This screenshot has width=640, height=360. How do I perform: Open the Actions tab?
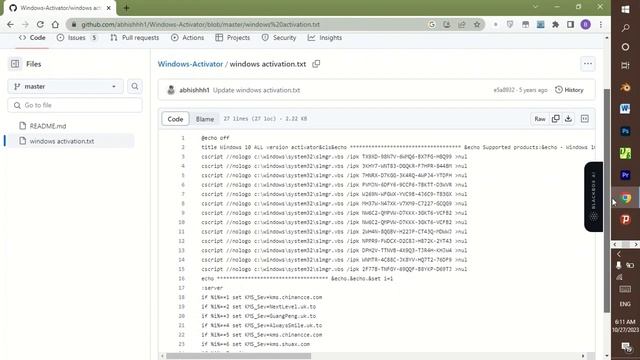tap(187, 38)
